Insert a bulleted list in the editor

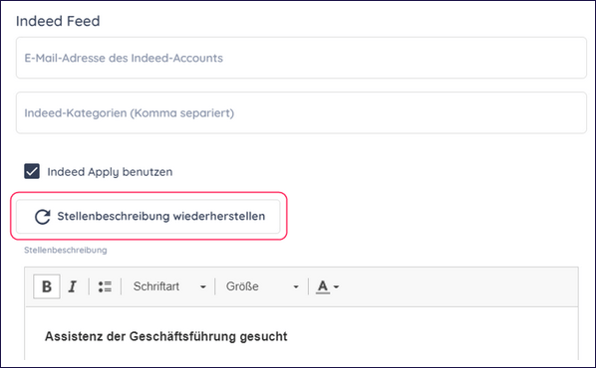pos(105,286)
